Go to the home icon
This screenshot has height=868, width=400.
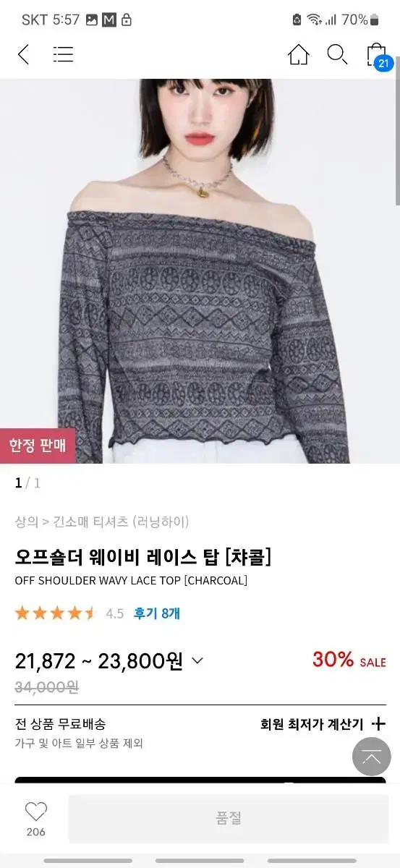[299, 54]
